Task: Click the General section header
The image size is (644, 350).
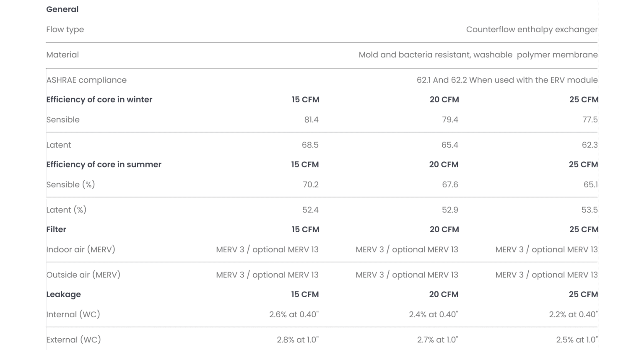Action: click(62, 9)
